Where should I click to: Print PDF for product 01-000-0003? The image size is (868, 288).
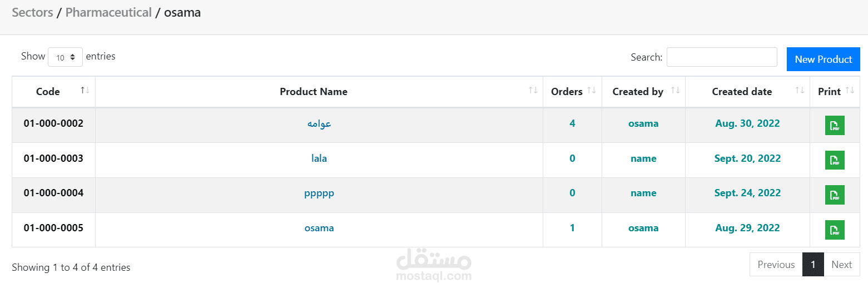834,160
